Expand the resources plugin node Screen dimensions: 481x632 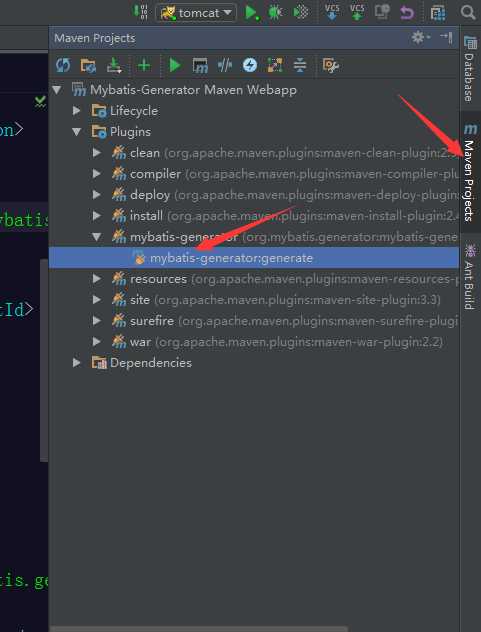(x=96, y=279)
